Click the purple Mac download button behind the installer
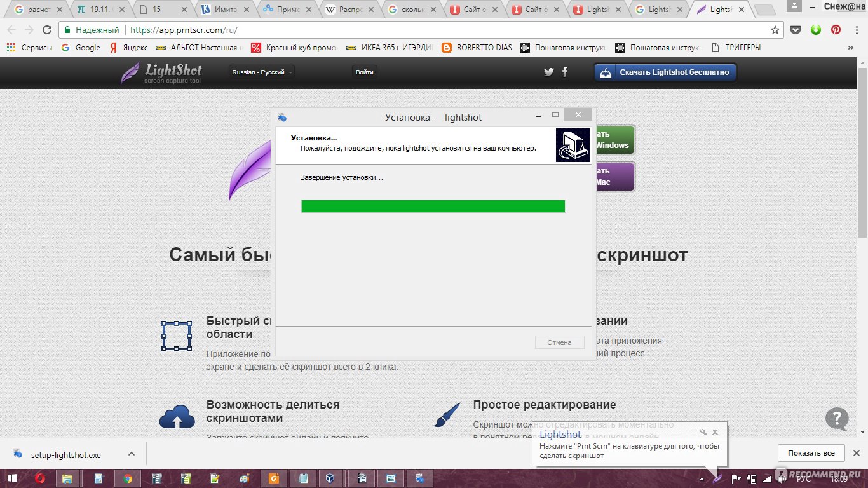868x488 pixels. pos(614,176)
